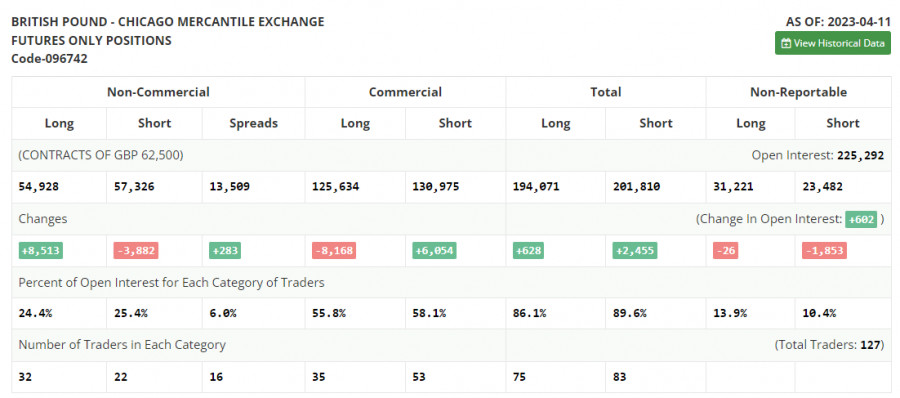This screenshot has width=900, height=398.
Task: Click the Spreads subheader cell
Action: pyautogui.click(x=253, y=123)
